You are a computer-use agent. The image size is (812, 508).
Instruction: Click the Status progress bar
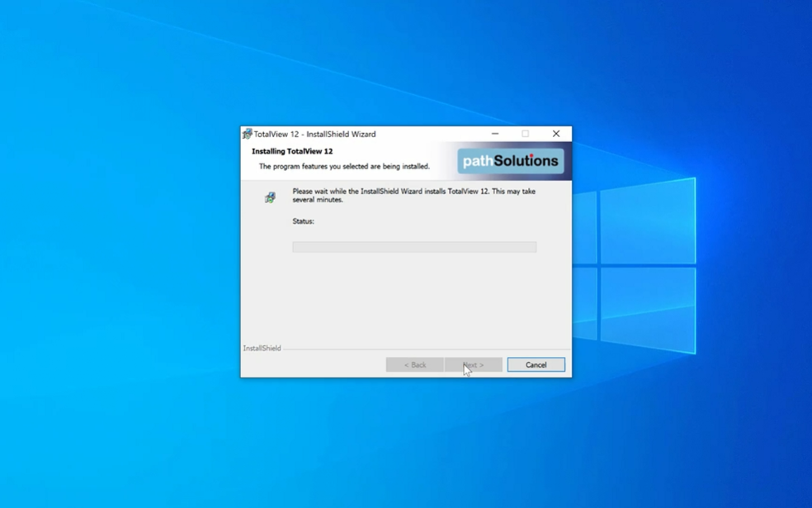[414, 246]
